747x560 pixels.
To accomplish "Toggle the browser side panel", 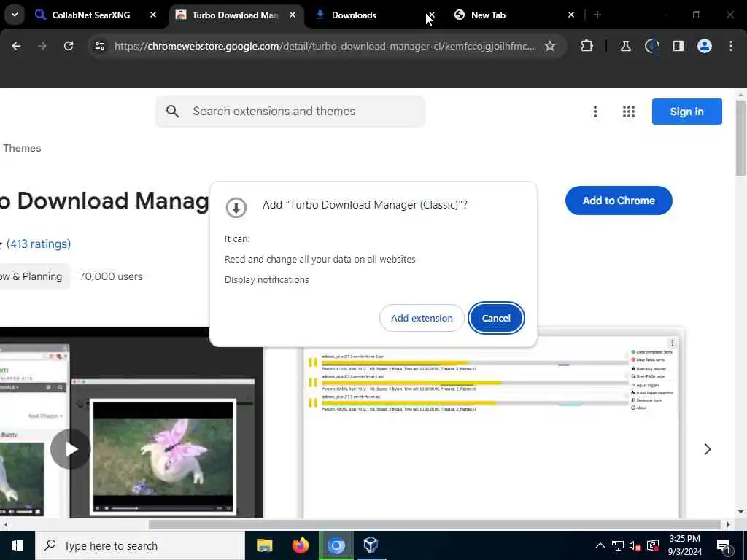I will (678, 46).
